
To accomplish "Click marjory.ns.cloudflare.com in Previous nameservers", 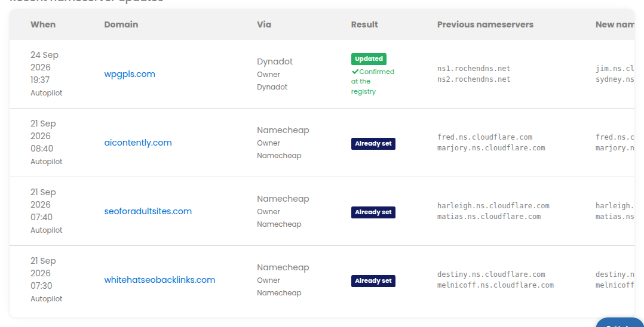I will 491,148.
